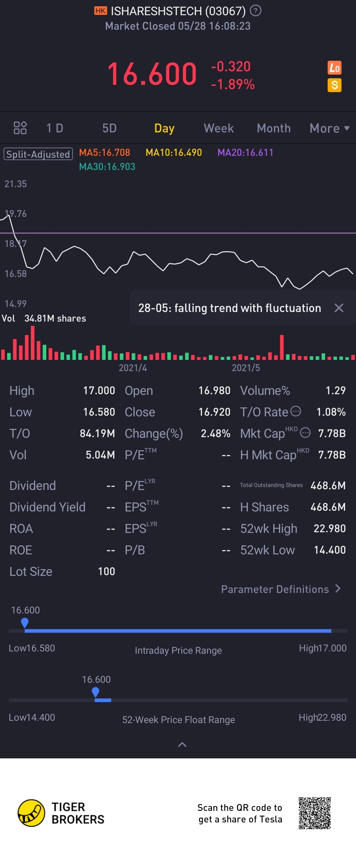Image resolution: width=356 pixels, height=868 pixels.
Task: Tap the yellow dollar sign badge
Action: 335,85
